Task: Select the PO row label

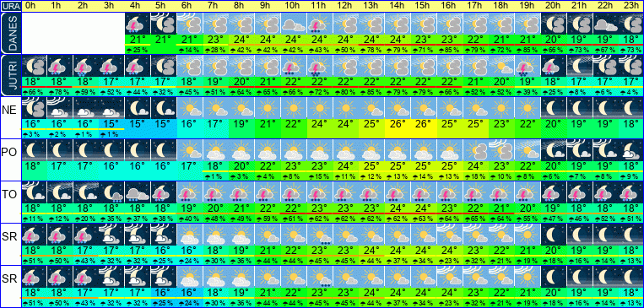Action: [10, 152]
